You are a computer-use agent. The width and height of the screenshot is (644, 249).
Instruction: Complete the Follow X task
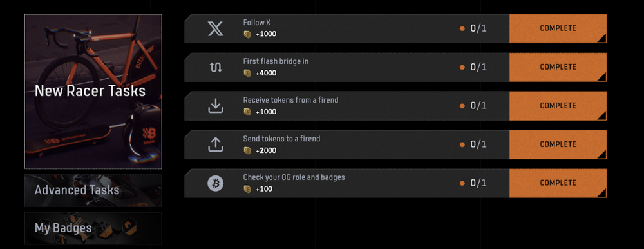point(558,28)
